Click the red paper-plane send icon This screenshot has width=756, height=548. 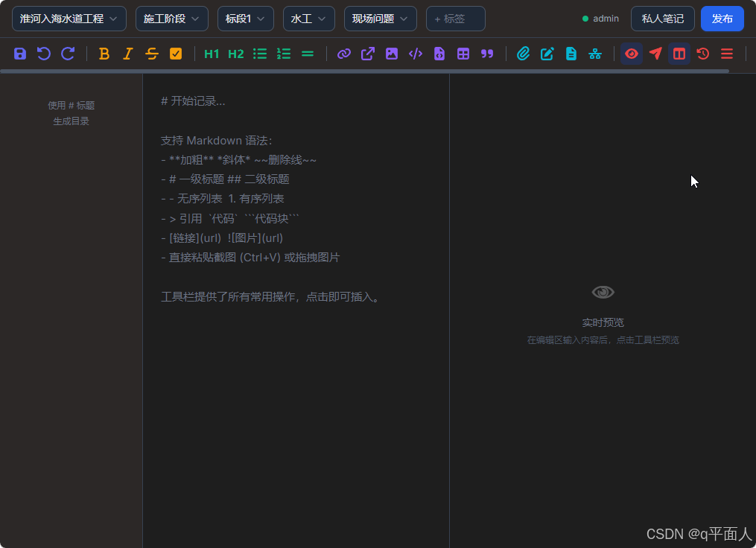[655, 54]
